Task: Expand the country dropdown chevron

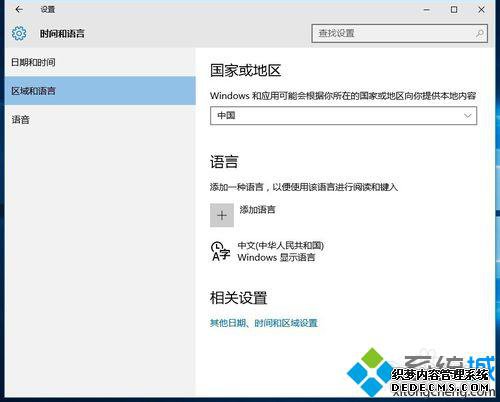Action: click(468, 116)
